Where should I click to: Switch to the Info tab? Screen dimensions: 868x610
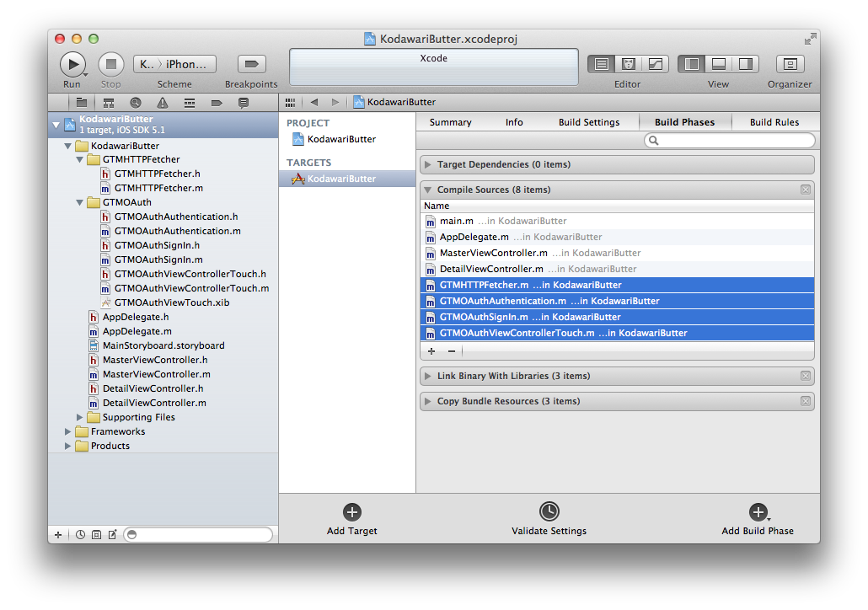514,122
